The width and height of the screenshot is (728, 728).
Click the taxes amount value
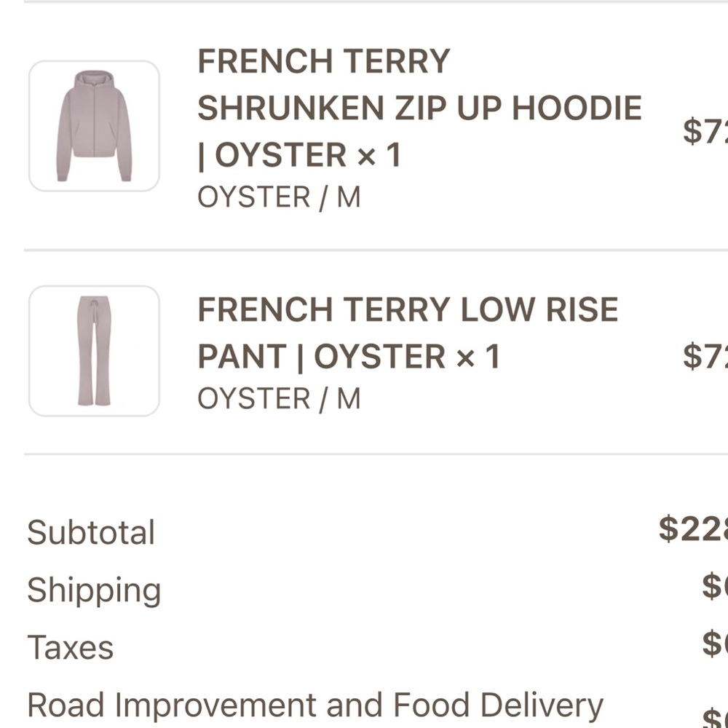tap(715, 644)
